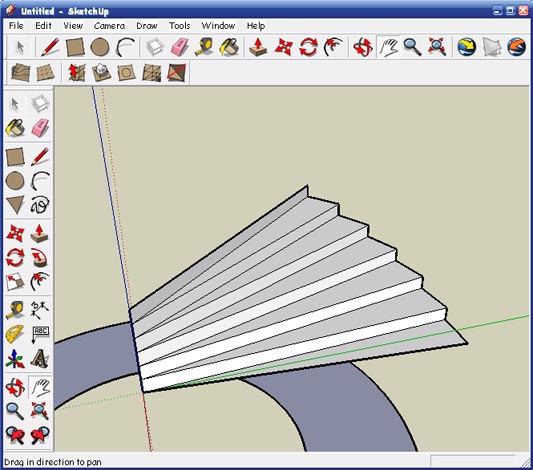Activate the Circle in the left tool set
533x470 pixels.
(15, 180)
